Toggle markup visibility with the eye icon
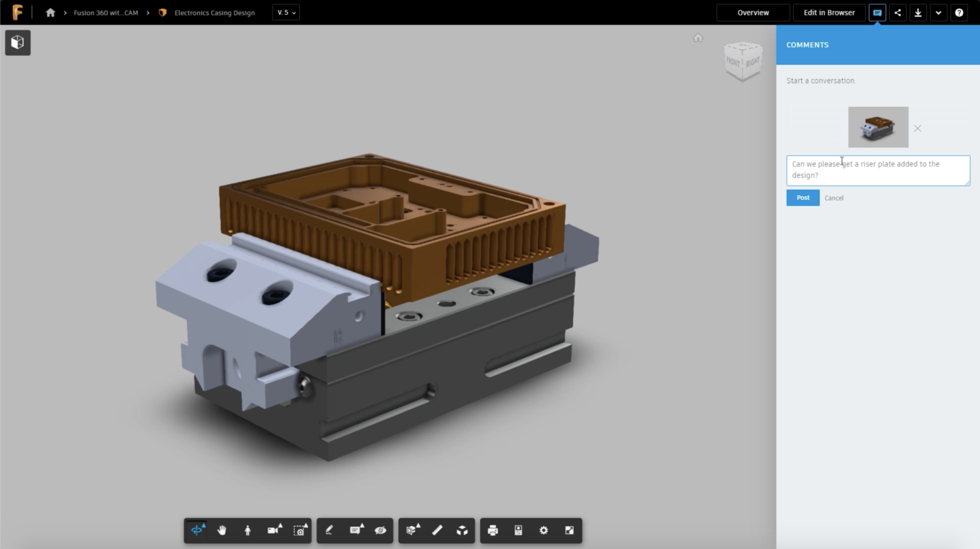 (380, 530)
